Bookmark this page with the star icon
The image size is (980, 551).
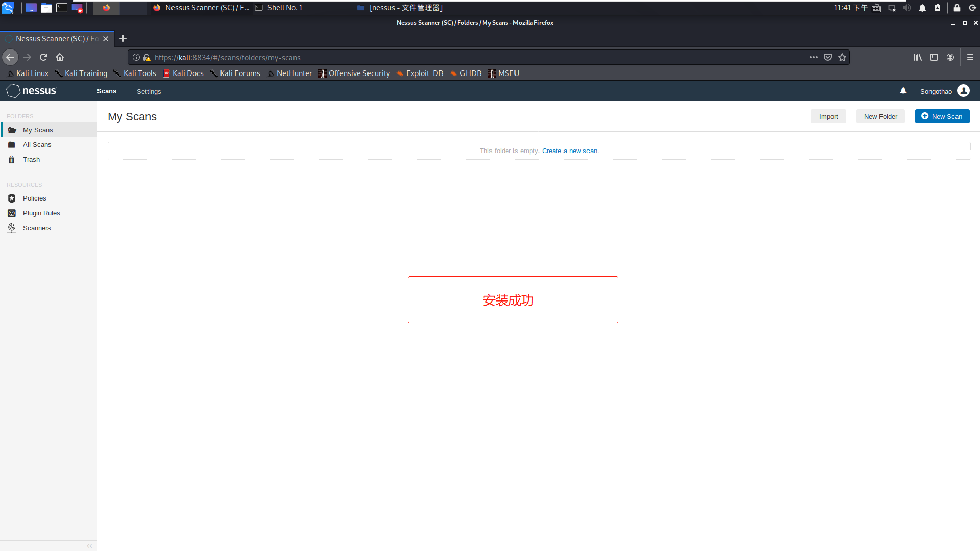(x=842, y=57)
